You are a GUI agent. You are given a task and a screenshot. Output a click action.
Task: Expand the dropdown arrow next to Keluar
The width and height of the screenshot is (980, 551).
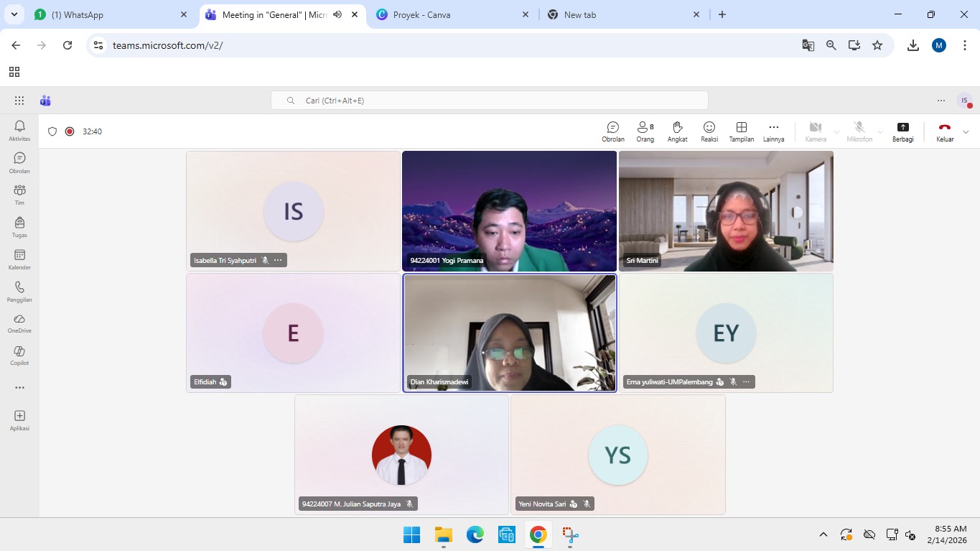pyautogui.click(x=966, y=132)
